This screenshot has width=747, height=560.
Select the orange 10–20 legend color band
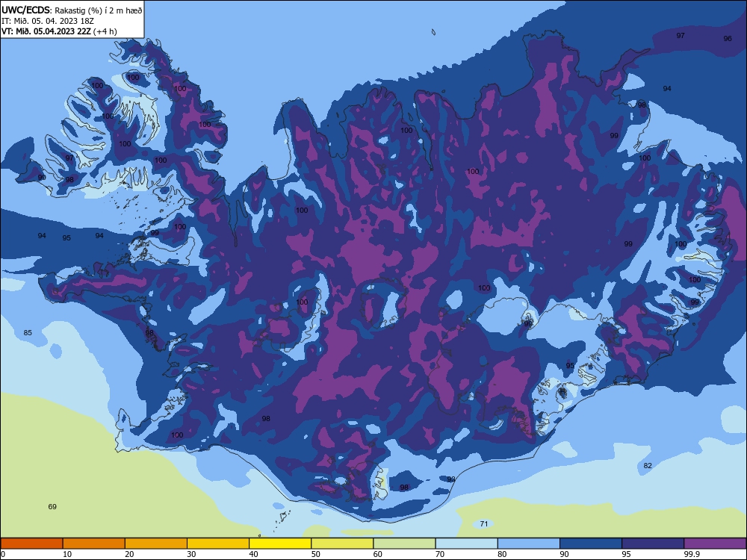(94, 544)
